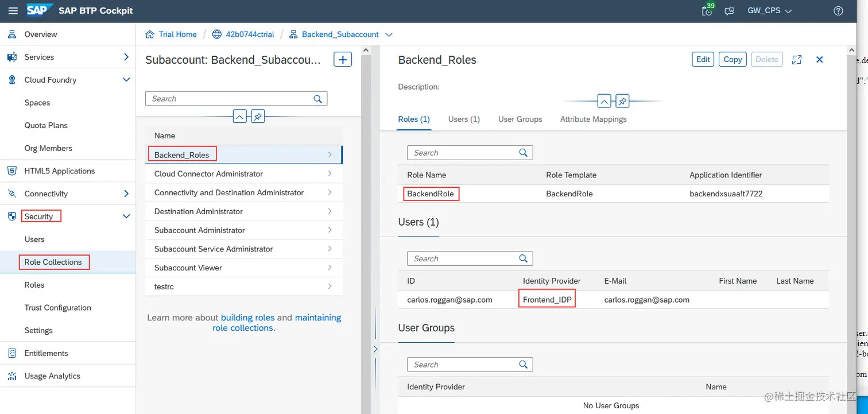Collapse the Cloud Foundry section chevron
Image resolution: width=868 pixels, height=414 pixels.
click(x=126, y=80)
